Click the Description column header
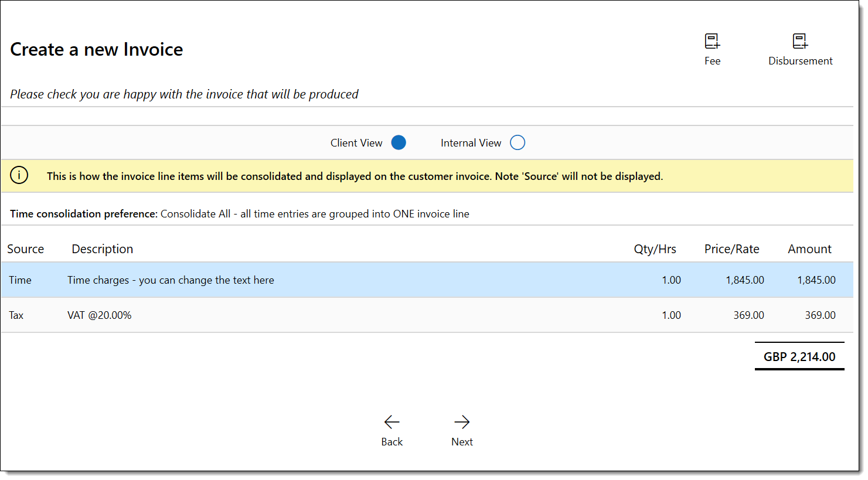The width and height of the screenshot is (868, 480). coord(102,248)
